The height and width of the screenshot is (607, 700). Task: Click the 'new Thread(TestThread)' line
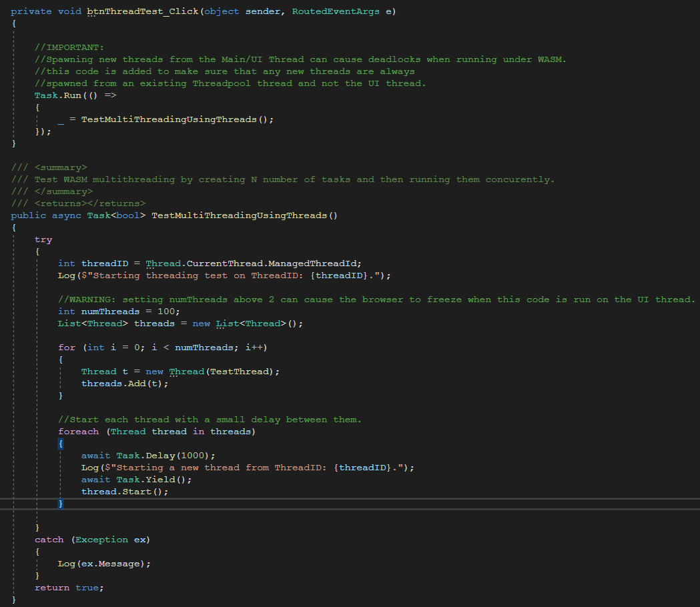(180, 372)
